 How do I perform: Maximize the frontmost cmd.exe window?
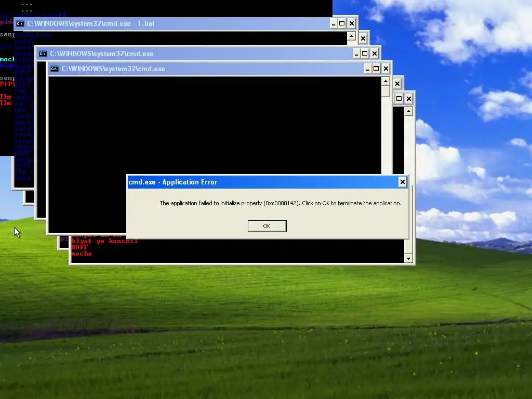376,69
